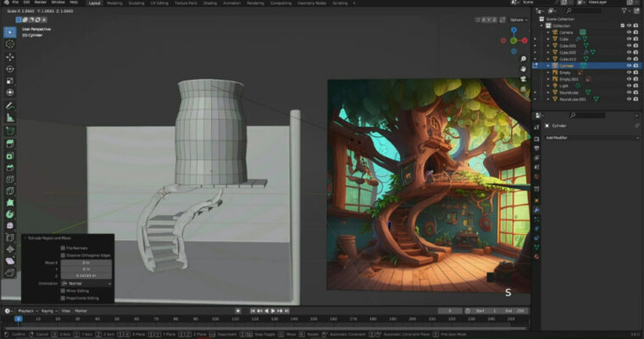644x339 pixels.
Task: Expand the Cylinder item in outliner
Action: tap(548, 66)
